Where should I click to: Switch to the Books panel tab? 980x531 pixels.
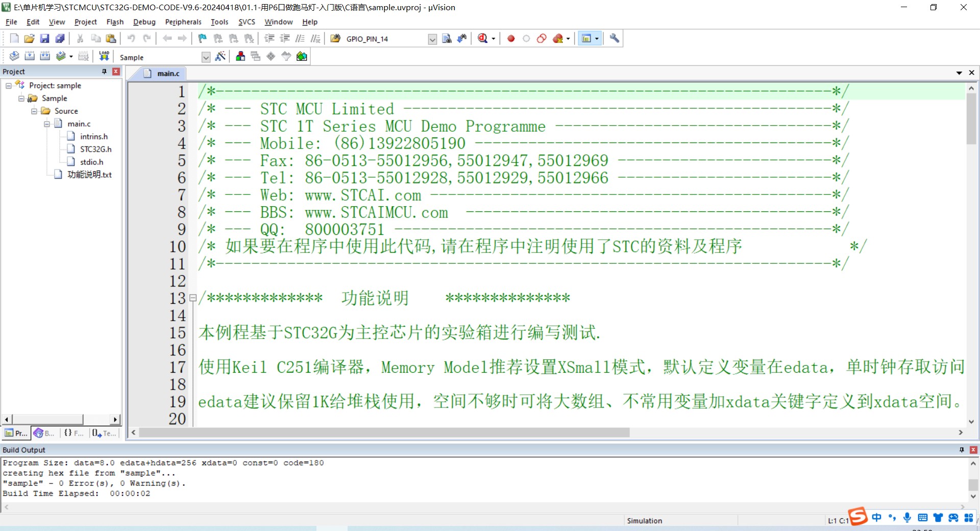click(44, 433)
